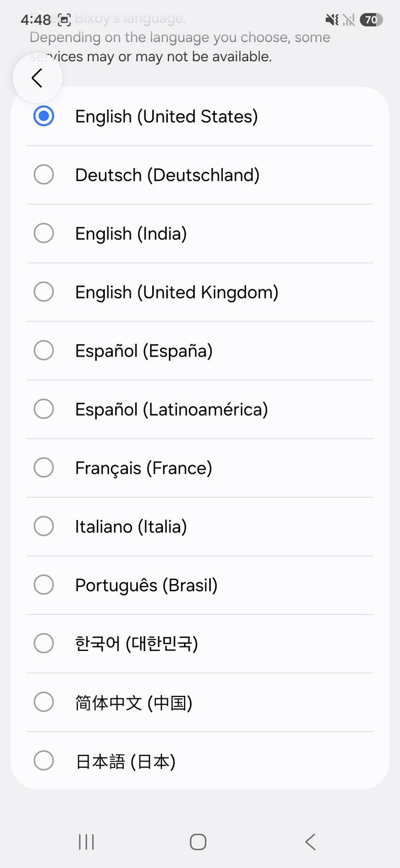Select Simplified Chinese 简体中文 (中国) option
This screenshot has height=868, width=400.
pyautogui.click(x=44, y=702)
